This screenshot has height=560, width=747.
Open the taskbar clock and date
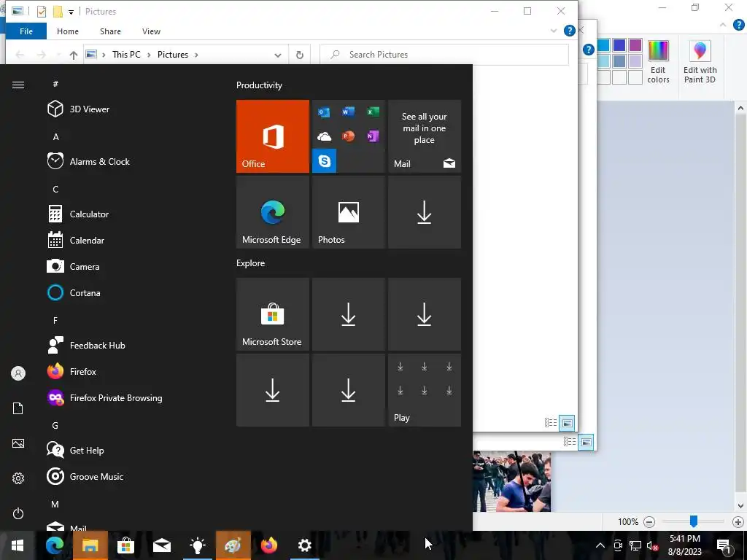[684, 545]
